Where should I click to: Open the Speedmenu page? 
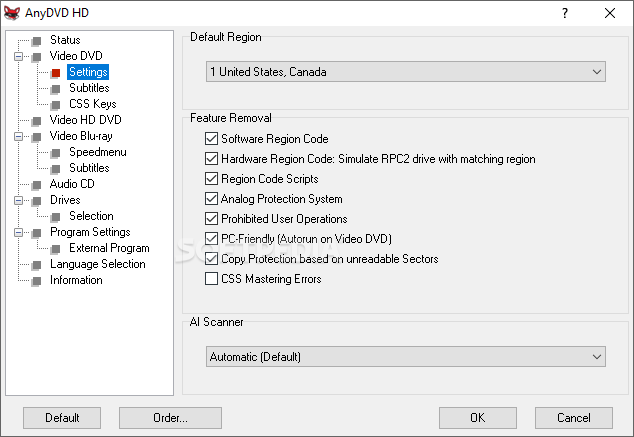(x=97, y=152)
